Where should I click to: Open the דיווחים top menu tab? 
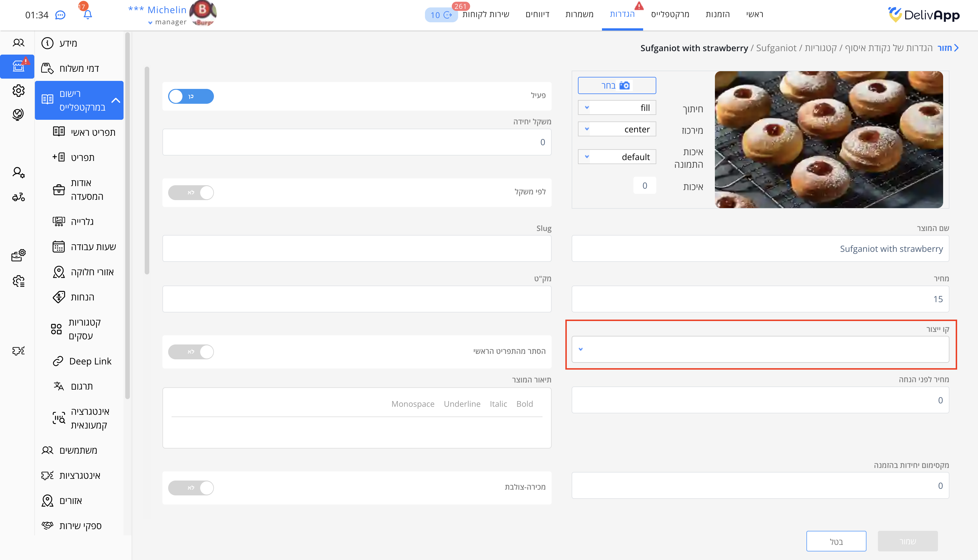[x=537, y=14]
